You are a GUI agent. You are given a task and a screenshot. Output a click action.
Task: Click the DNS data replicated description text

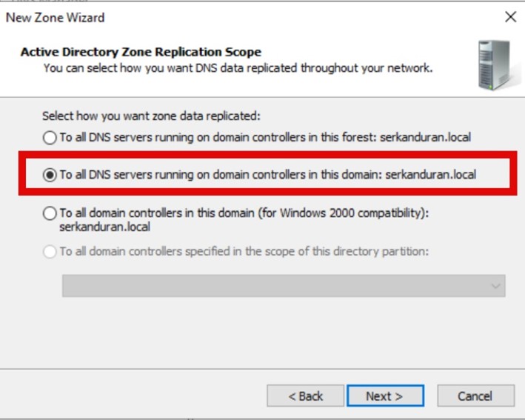(x=238, y=68)
